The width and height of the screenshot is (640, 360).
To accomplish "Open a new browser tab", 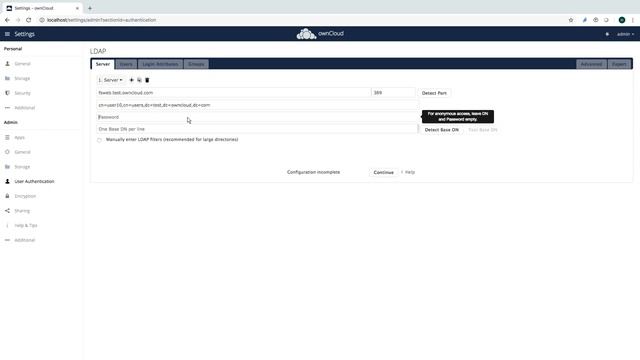I will pyautogui.click(x=90, y=8).
